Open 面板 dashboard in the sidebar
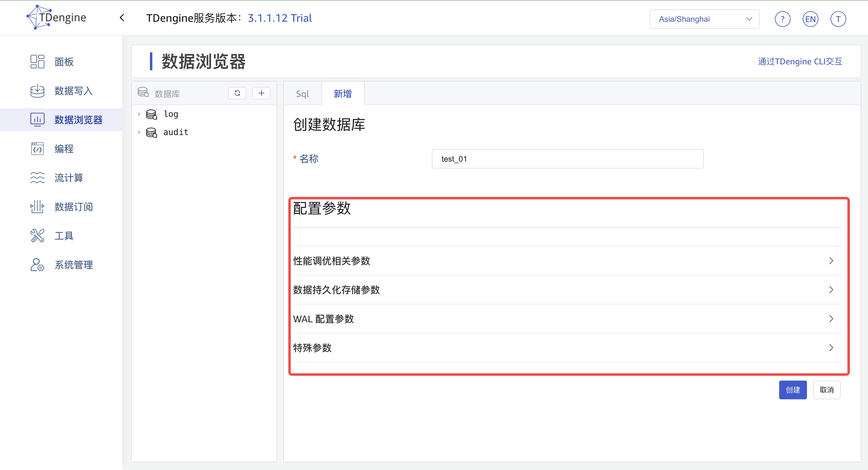868x470 pixels. (x=64, y=62)
